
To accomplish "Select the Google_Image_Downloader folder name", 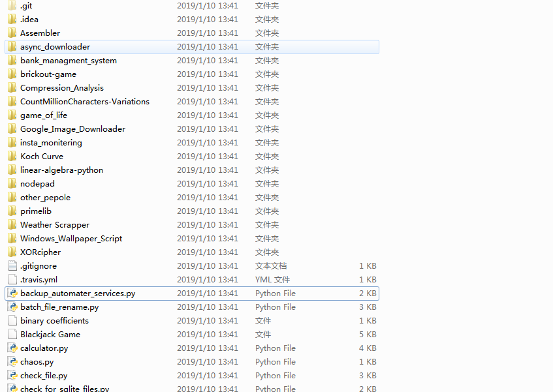I will coord(72,129).
